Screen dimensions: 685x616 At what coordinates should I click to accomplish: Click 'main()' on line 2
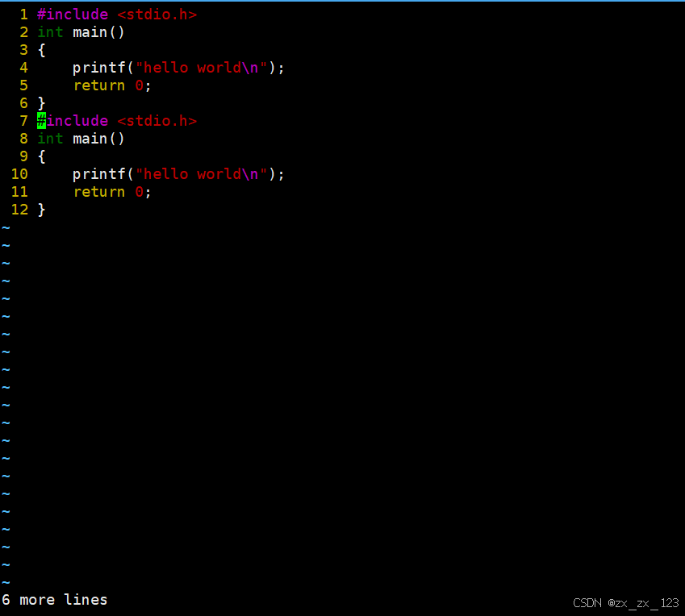pos(98,32)
